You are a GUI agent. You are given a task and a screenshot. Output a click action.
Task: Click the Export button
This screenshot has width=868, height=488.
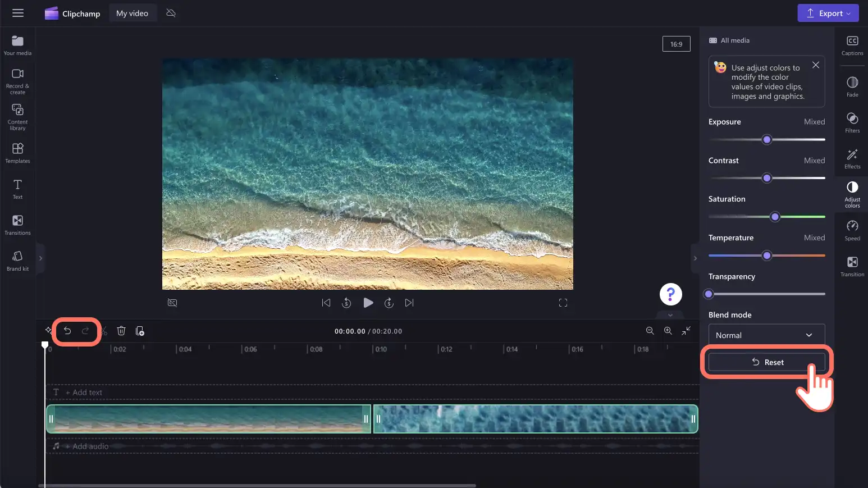(x=828, y=13)
